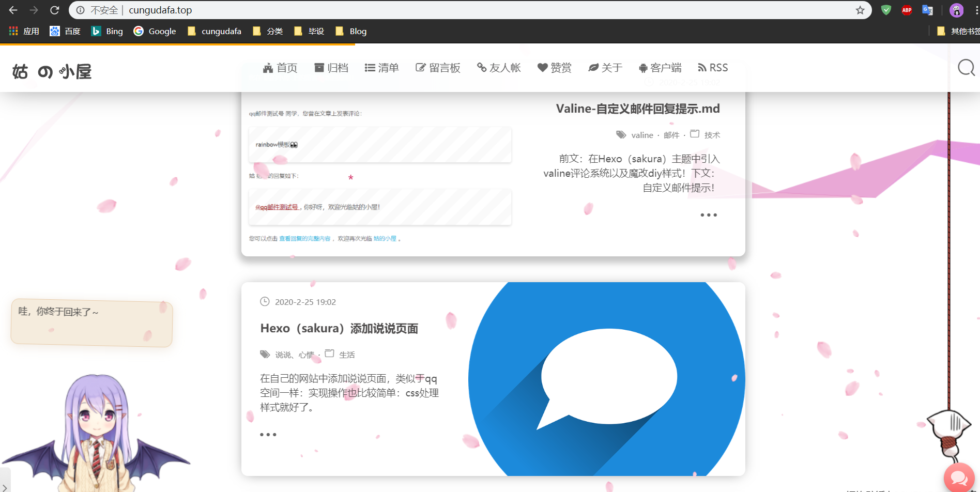Click the date text 2020-2-25 19:02
This screenshot has height=492, width=980.
click(x=305, y=302)
